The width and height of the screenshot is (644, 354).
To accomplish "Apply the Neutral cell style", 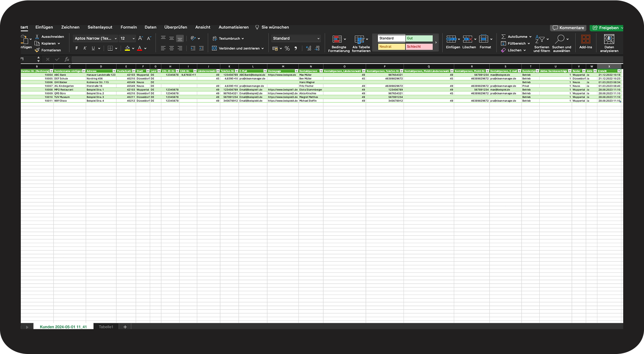I will [391, 47].
